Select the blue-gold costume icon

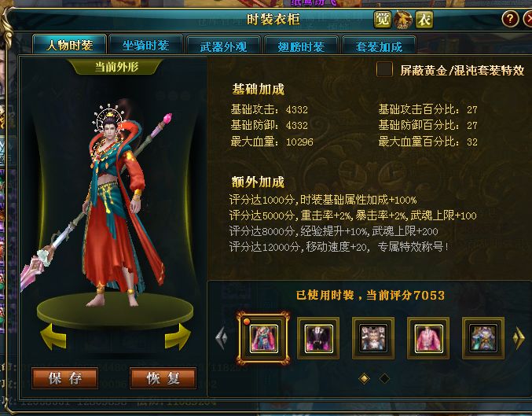pyautogui.click(x=483, y=338)
